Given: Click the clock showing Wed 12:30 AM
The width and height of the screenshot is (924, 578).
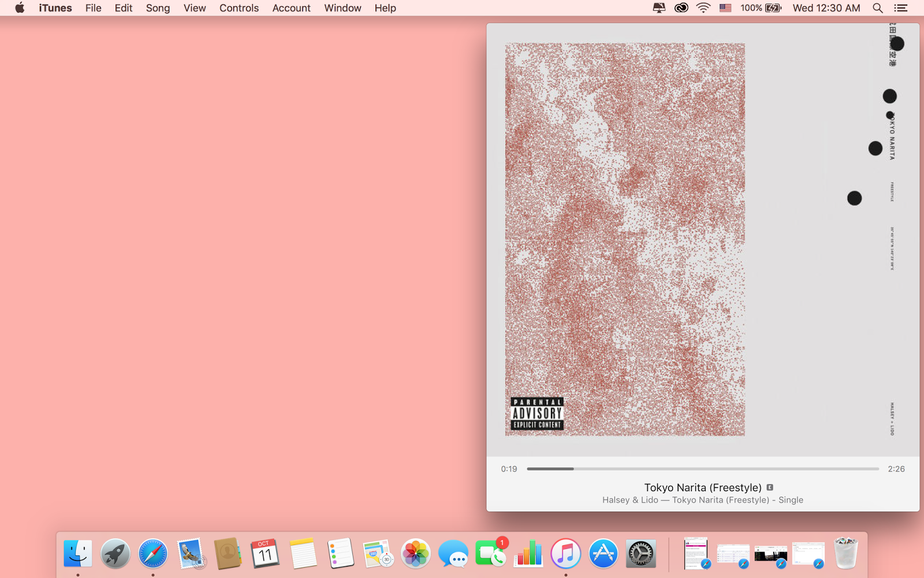Looking at the screenshot, I should pos(826,8).
